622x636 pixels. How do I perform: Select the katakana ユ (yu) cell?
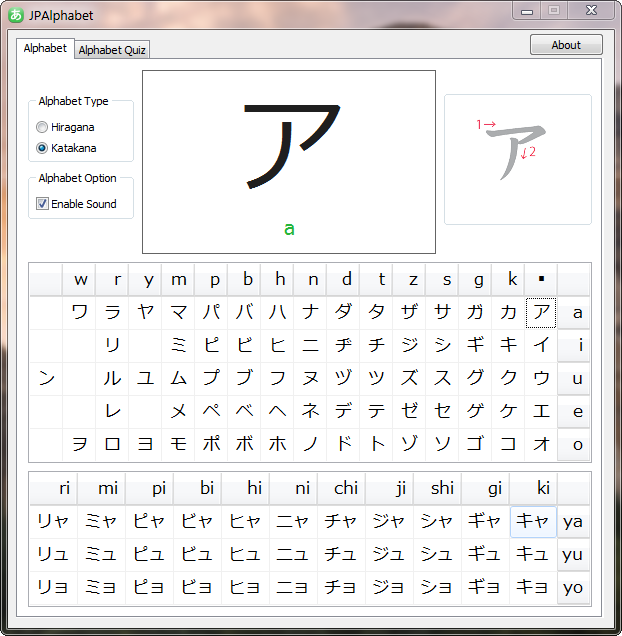tap(145, 378)
